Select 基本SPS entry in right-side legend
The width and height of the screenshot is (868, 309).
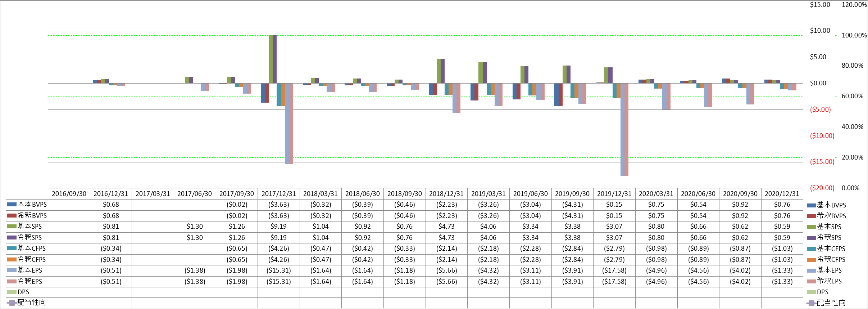coord(824,227)
